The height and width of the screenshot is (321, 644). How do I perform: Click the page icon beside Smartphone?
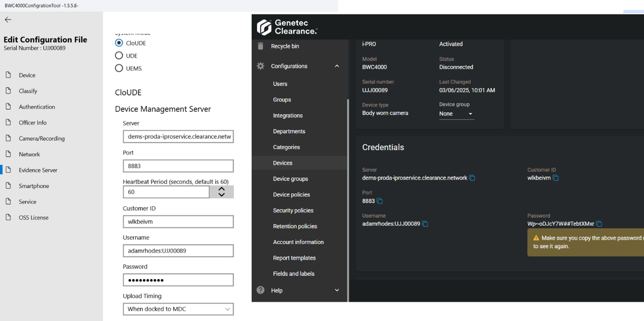[x=8, y=186]
